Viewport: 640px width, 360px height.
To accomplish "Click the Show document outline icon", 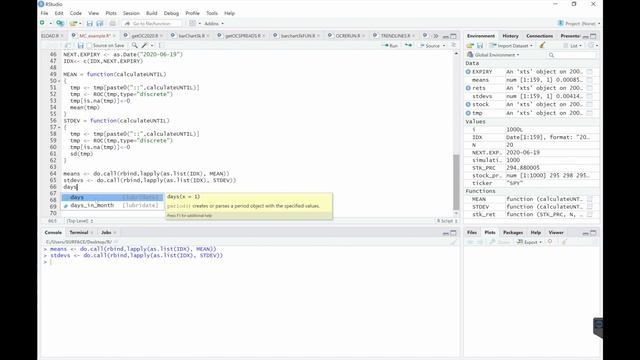I will [x=453, y=45].
